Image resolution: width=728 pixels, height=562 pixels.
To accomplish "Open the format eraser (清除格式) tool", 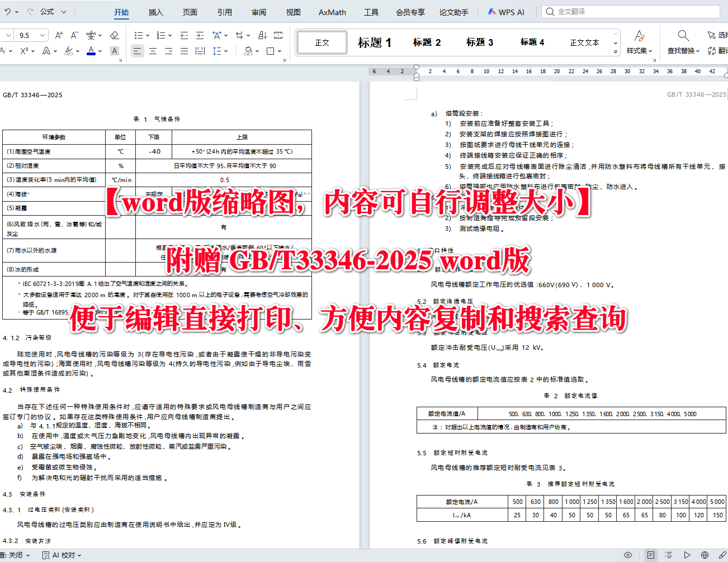I will point(114,35).
